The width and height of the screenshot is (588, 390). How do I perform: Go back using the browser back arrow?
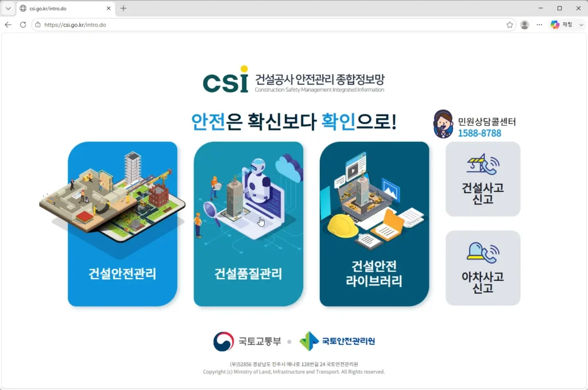click(x=8, y=25)
